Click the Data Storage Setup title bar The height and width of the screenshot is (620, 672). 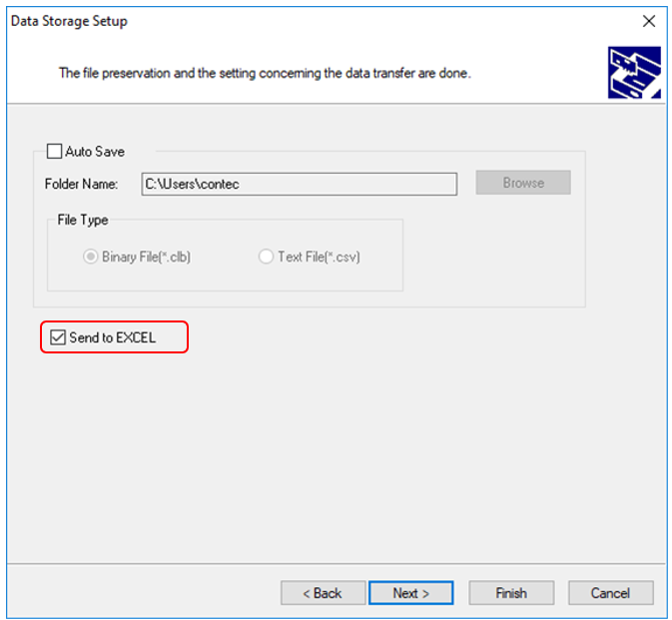pyautogui.click(x=300, y=21)
